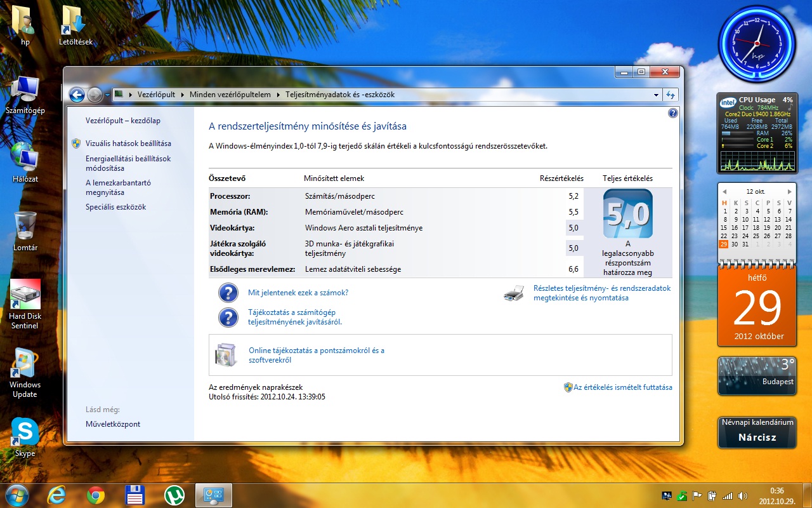This screenshot has height=508, width=812.
Task: Click green checkmark tray icon
Action: point(681,496)
